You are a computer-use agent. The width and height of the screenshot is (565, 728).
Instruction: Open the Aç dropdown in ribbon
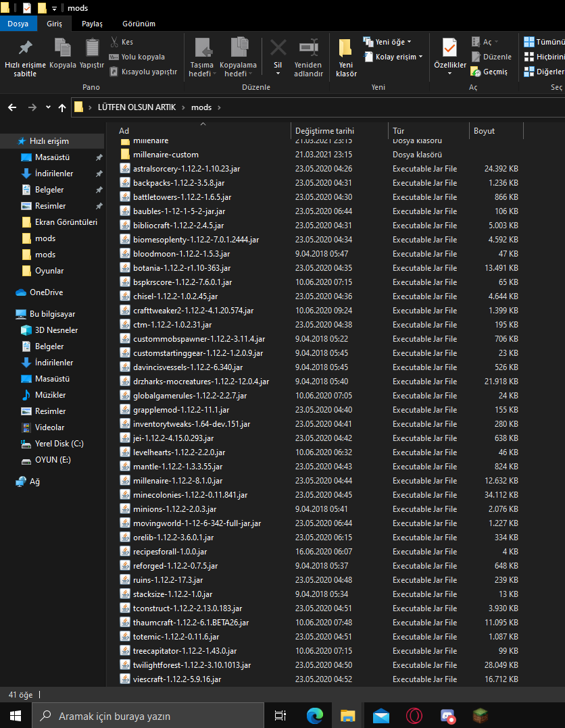485,42
